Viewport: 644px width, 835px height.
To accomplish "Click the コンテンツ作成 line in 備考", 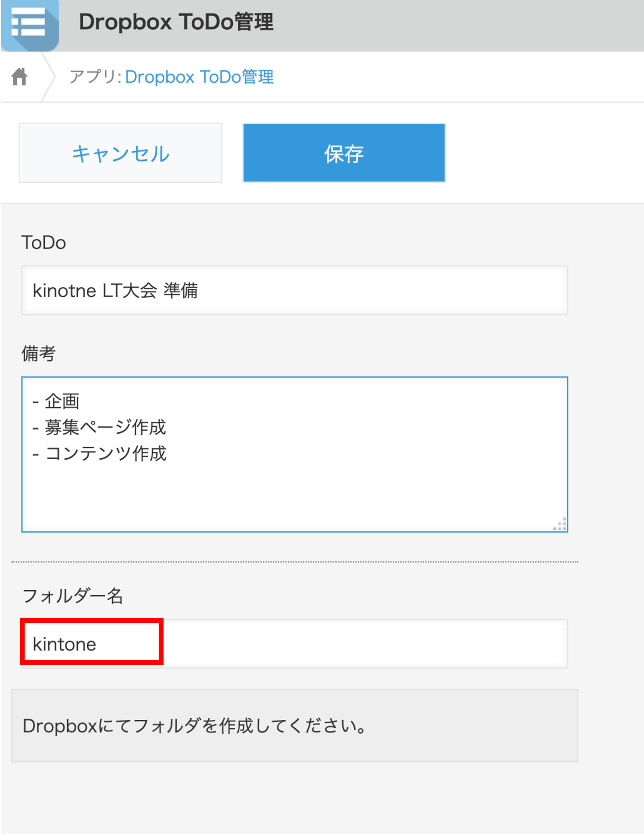I will coord(99,454).
